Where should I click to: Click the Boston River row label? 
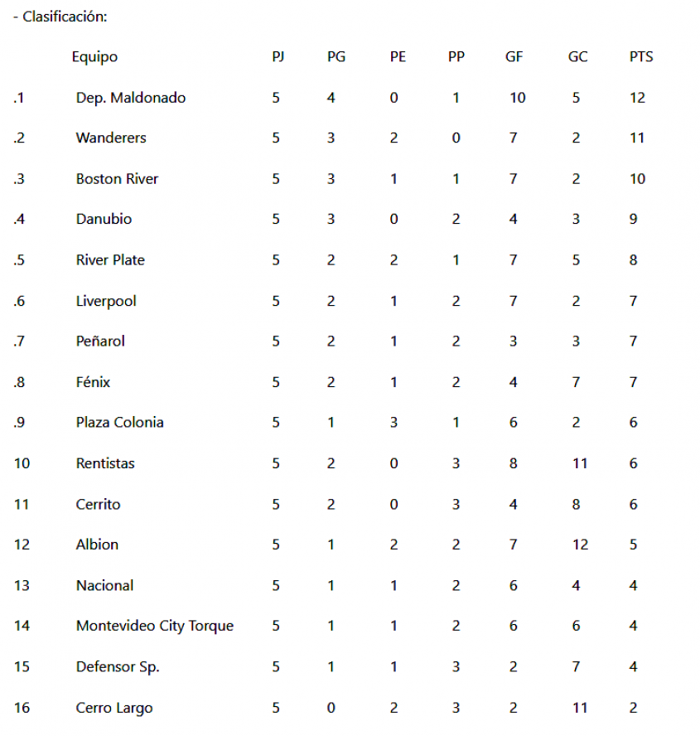click(117, 179)
